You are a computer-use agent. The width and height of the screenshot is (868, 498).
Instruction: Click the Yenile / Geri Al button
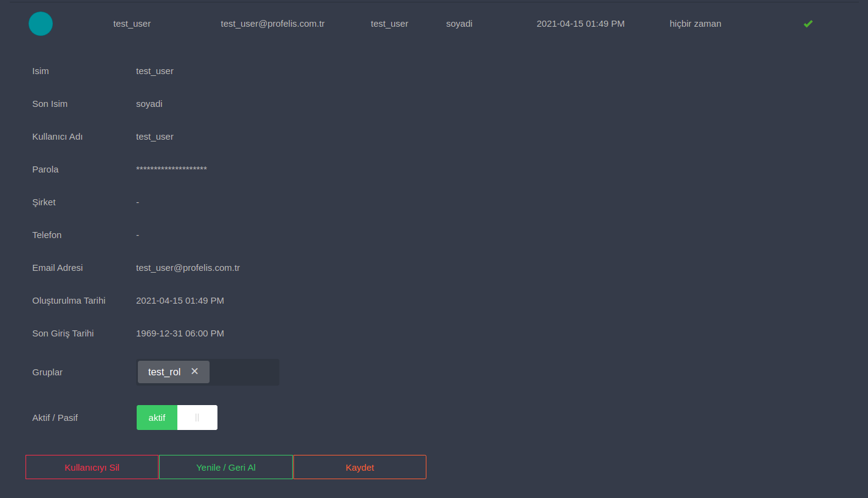225,467
